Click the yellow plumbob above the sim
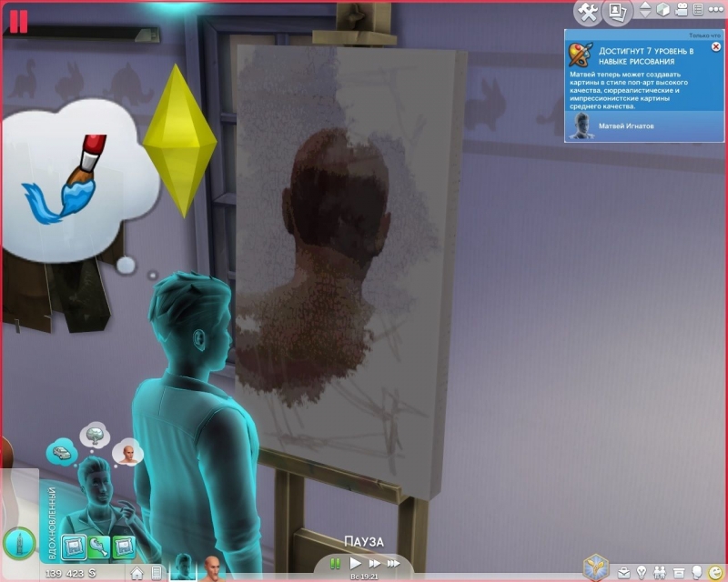 coord(179,141)
